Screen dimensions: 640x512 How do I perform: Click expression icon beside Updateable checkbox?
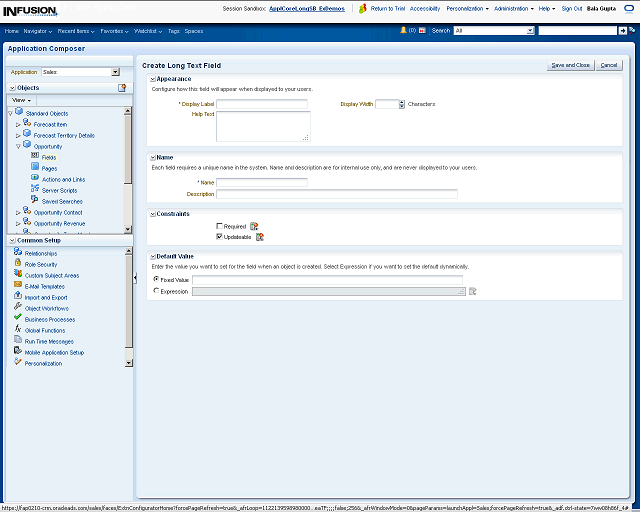tap(260, 236)
